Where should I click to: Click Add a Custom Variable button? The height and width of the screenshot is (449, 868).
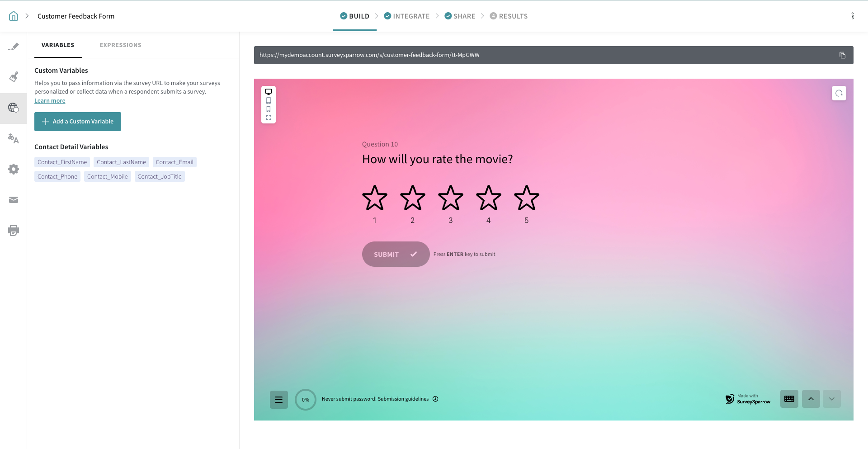tap(78, 122)
